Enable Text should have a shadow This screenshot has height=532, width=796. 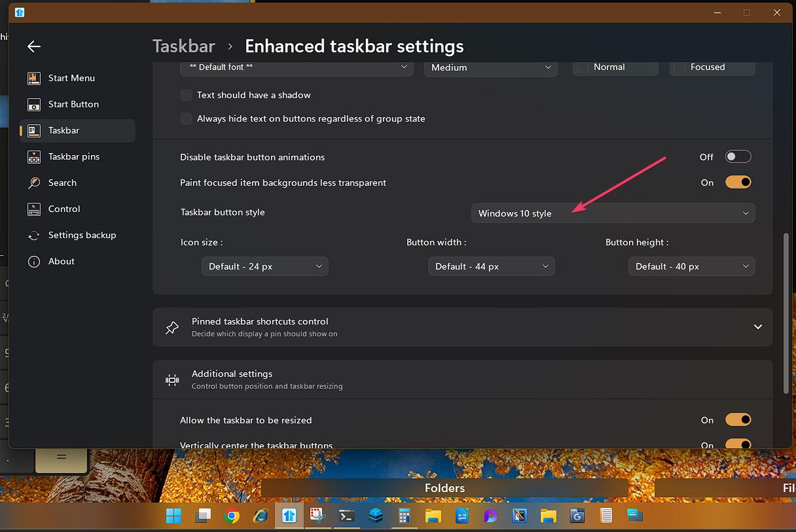186,94
